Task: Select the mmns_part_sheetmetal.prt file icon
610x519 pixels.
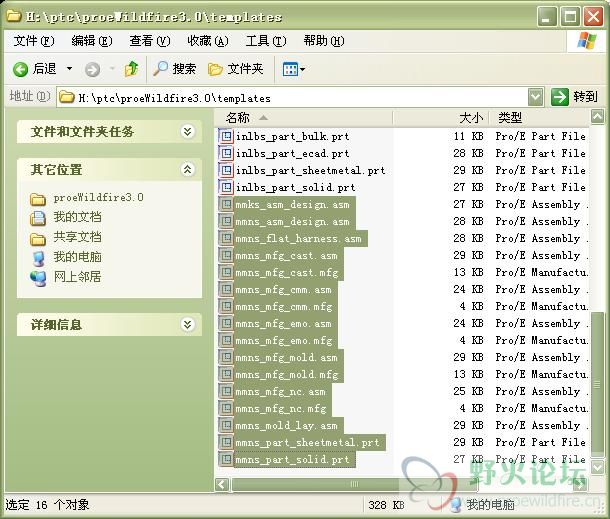Action: point(226,442)
